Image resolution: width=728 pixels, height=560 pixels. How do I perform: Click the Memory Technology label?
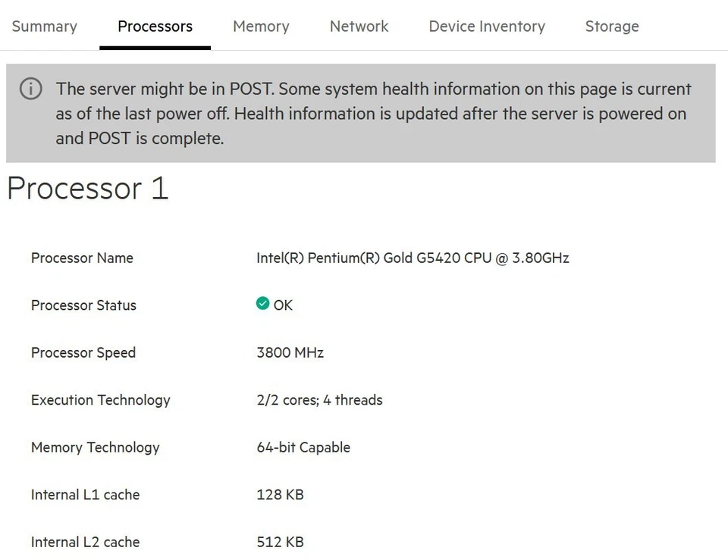point(95,447)
